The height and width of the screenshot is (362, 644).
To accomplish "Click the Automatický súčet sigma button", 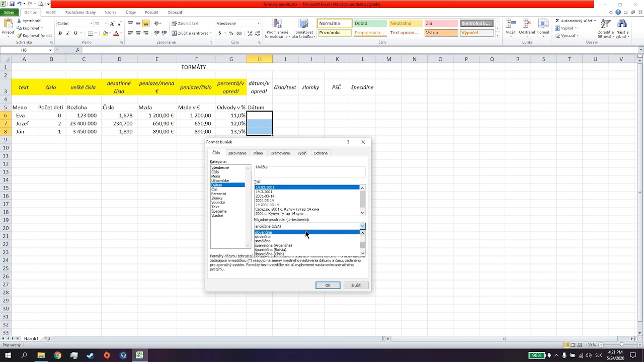I will (576, 21).
